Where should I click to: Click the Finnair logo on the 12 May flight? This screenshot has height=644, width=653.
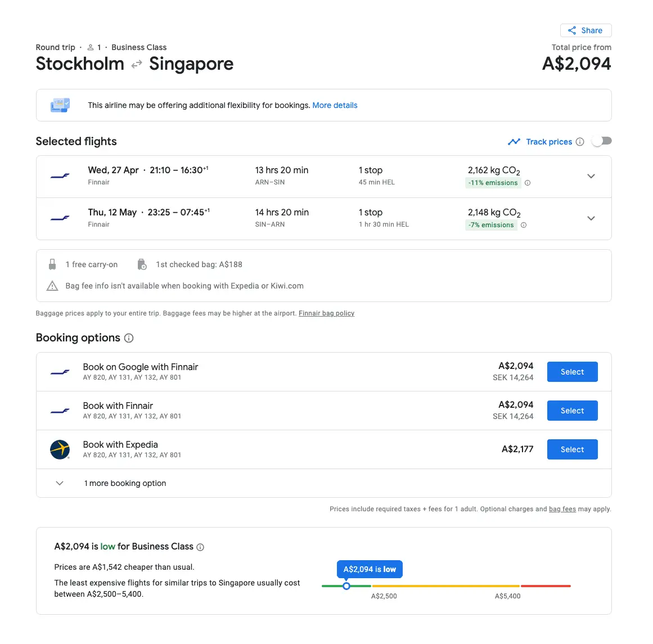point(60,218)
